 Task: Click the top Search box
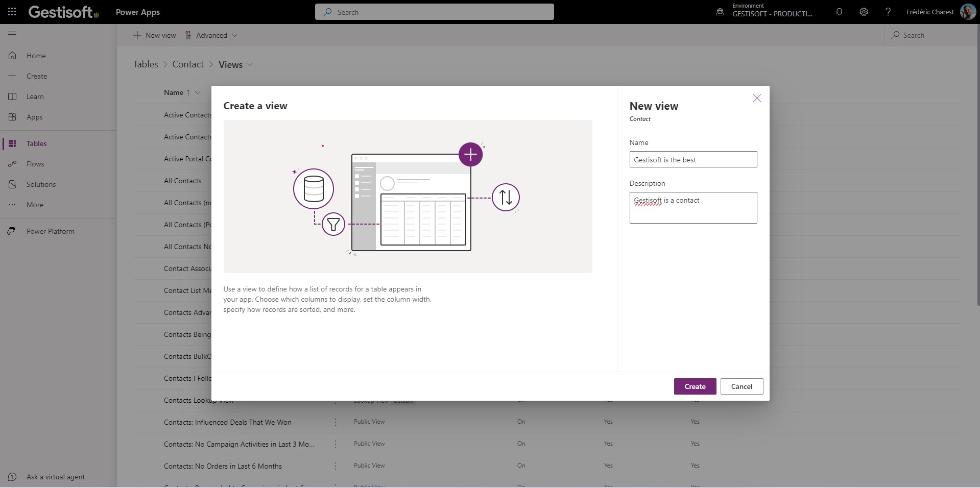coord(435,12)
